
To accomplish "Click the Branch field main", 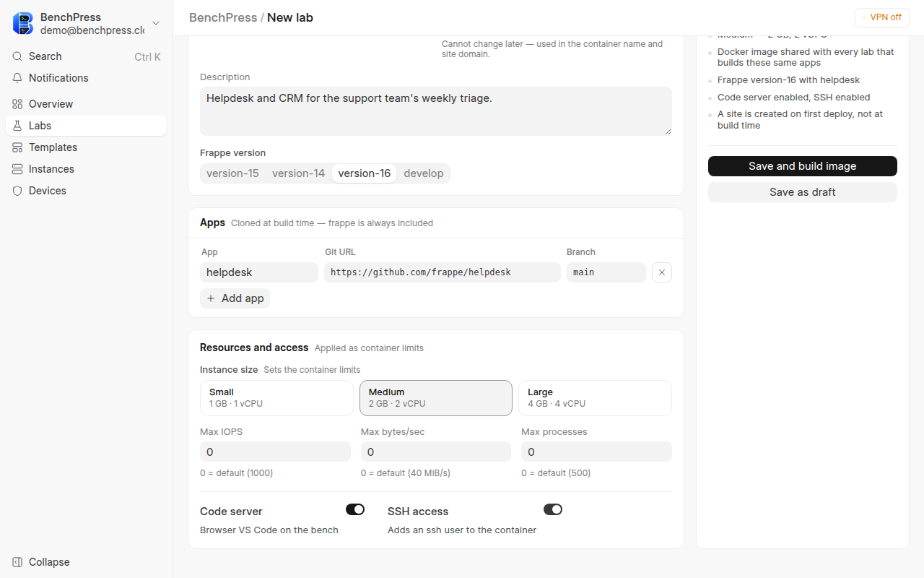I will click(x=606, y=272).
